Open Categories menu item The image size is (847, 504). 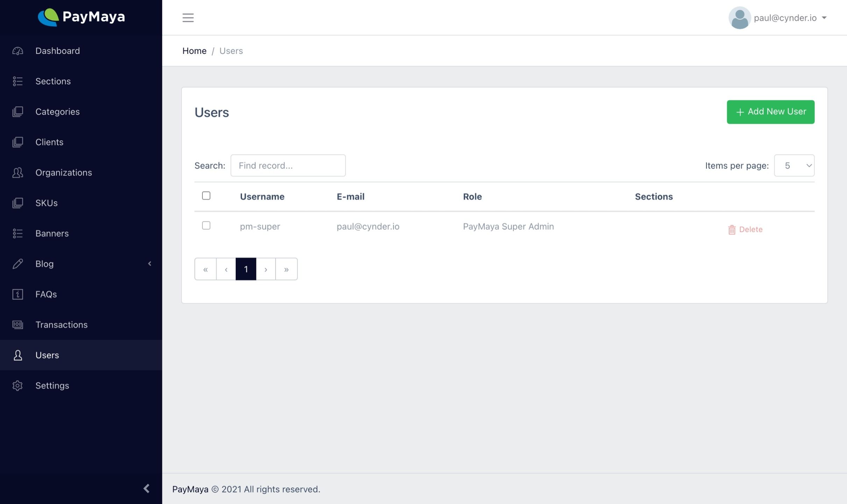click(x=81, y=112)
